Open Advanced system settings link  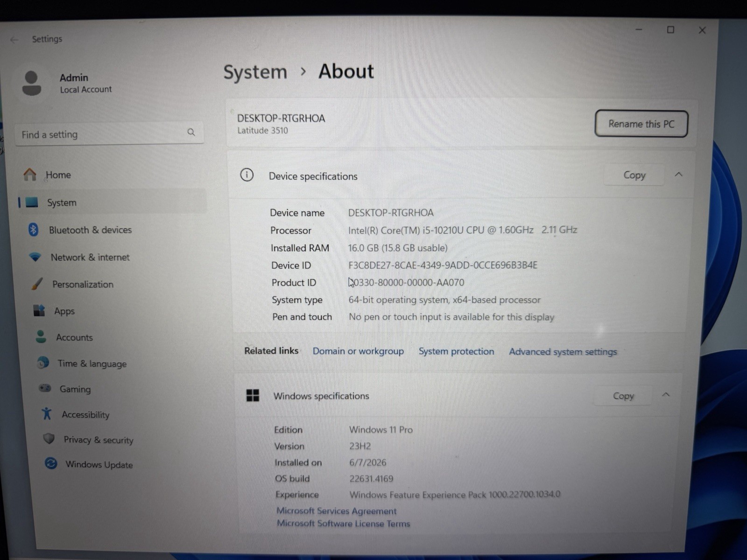point(563,351)
